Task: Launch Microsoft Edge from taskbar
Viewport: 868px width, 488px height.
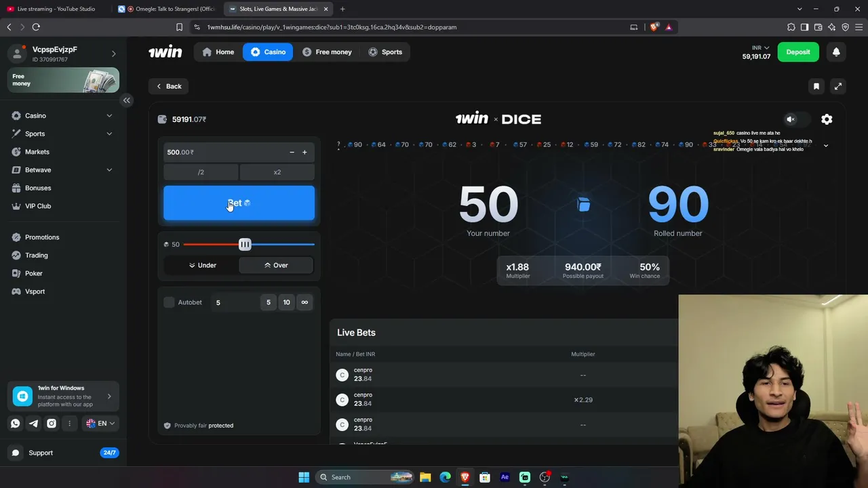Action: point(445,477)
